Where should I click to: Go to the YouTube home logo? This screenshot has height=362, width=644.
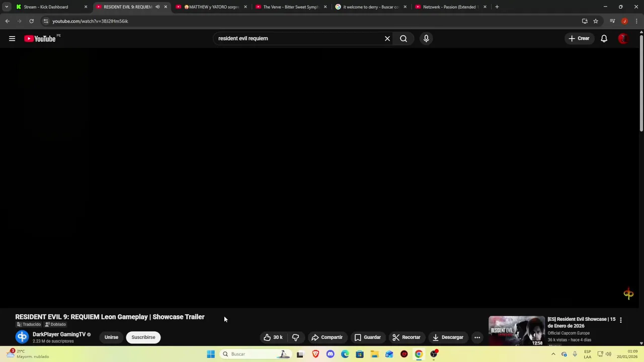point(40,39)
